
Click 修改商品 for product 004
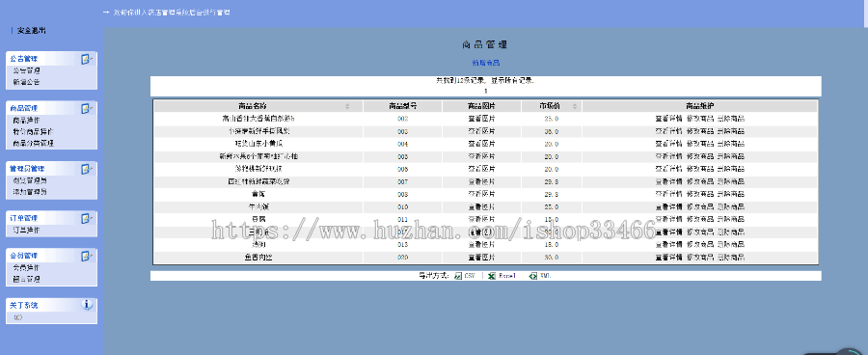tap(700, 144)
